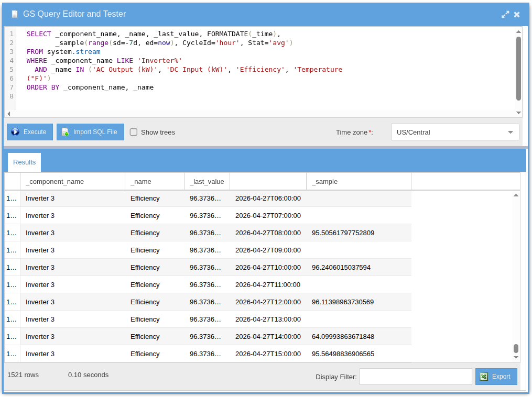Screen dimensions: 532x397
Task: Click editor horizontal scroll left arrow
Action: [x=9, y=114]
